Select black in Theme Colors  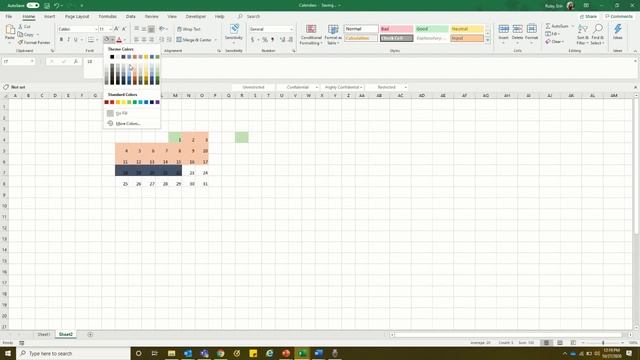pos(112,57)
